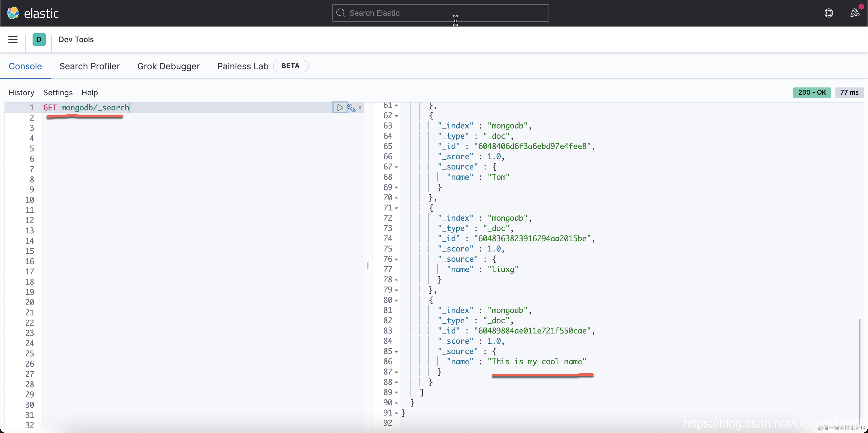Image resolution: width=868 pixels, height=433 pixels.
Task: Click the 200 - OK status badge
Action: coord(812,92)
